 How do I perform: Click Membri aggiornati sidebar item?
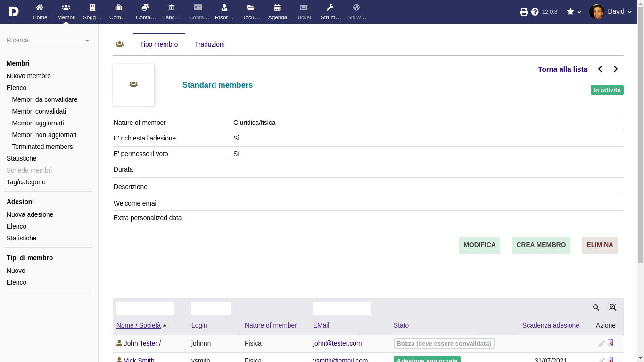click(x=38, y=123)
